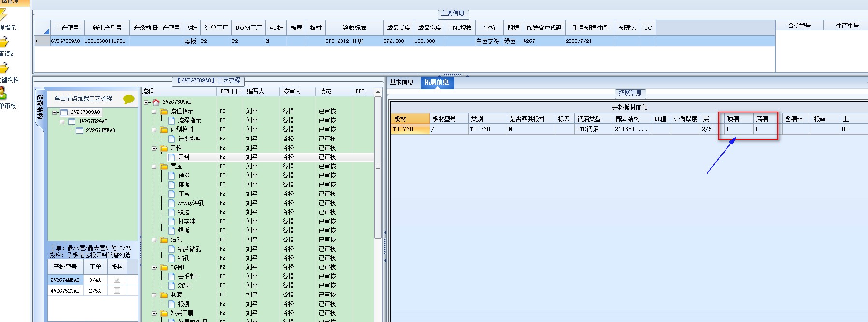Collapse the 6V2G7309A0 root in process tree
Screen dimensions: 868x322
coord(146,102)
